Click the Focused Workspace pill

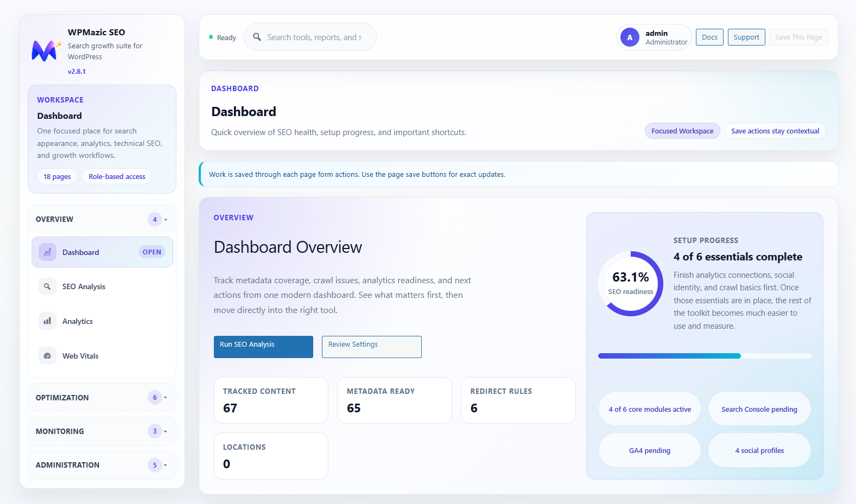(682, 131)
